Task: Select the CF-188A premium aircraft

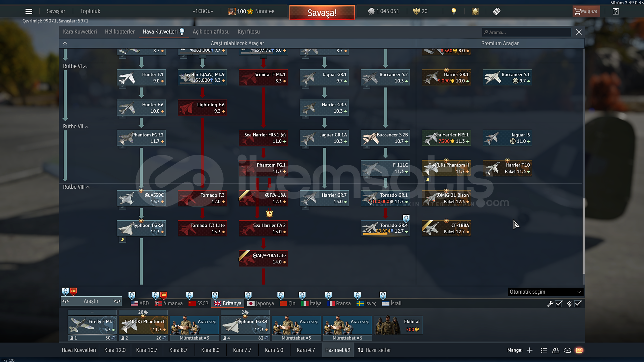Action: point(446,228)
